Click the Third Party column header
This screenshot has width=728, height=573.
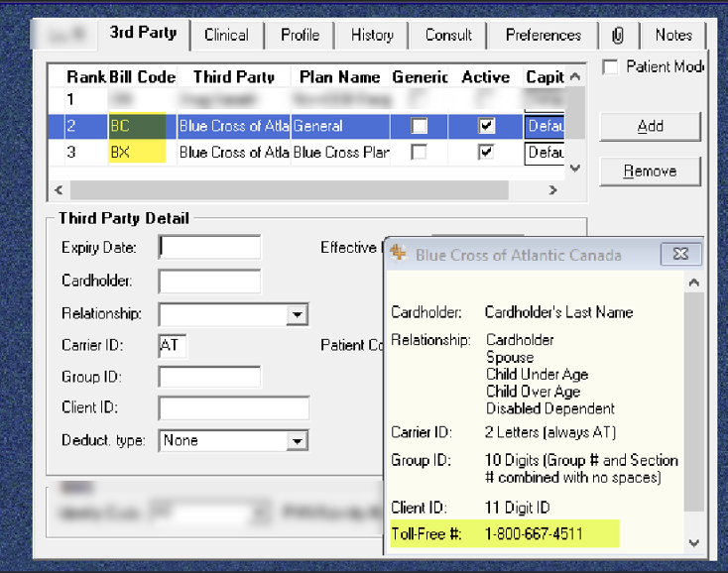click(x=234, y=76)
